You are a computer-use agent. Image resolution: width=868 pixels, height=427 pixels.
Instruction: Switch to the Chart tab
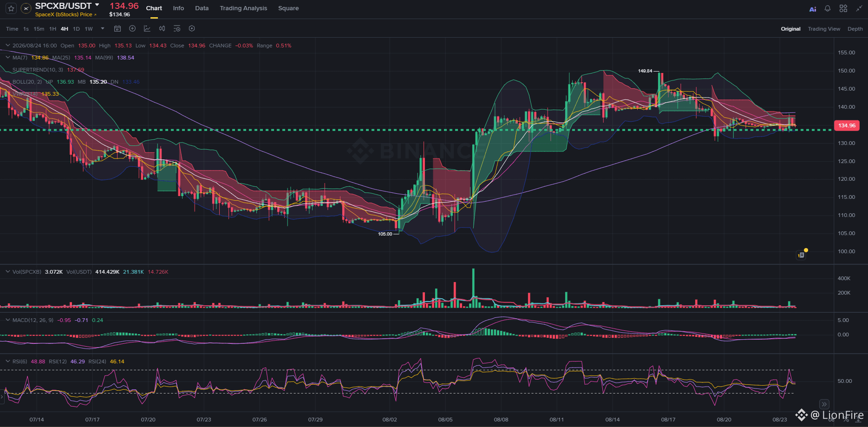pyautogui.click(x=154, y=8)
